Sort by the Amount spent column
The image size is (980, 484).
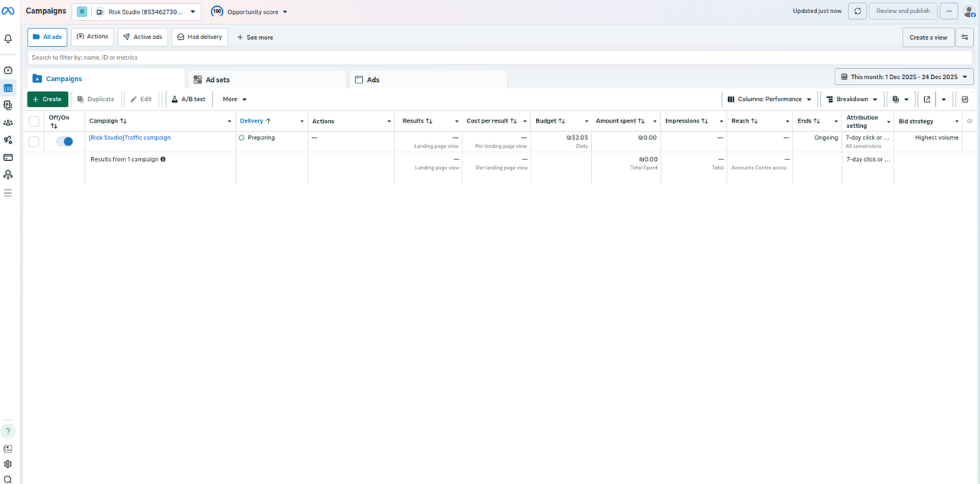pos(620,121)
